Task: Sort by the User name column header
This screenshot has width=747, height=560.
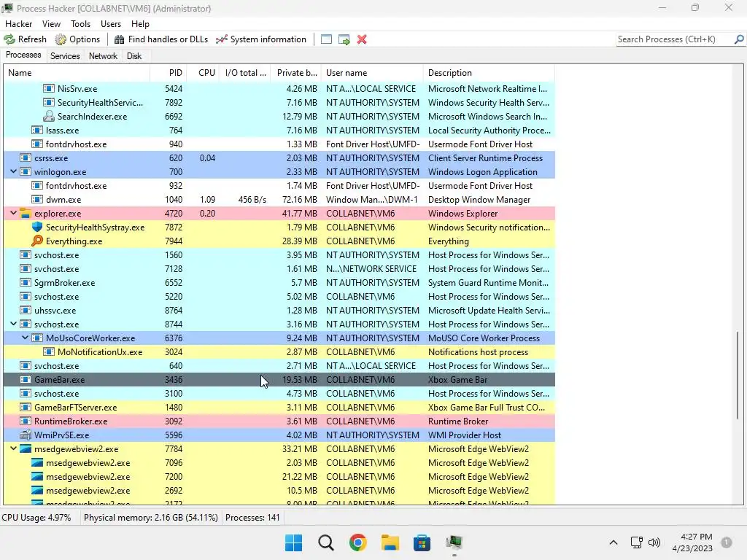Action: 372,73
